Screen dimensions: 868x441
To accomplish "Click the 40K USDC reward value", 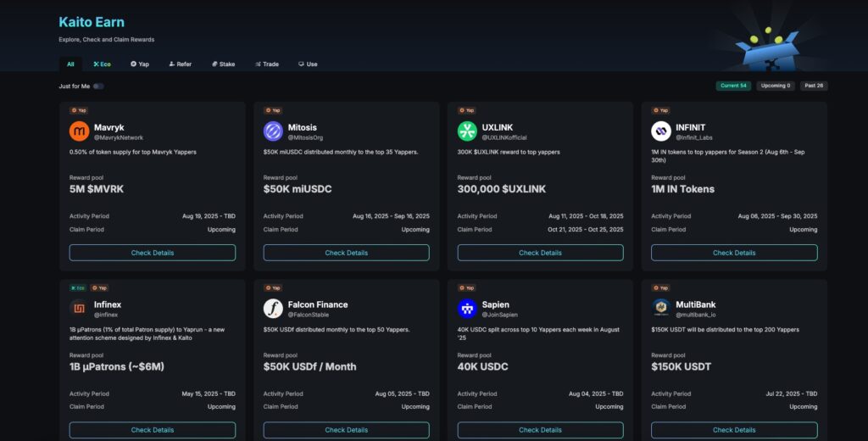I will click(482, 366).
